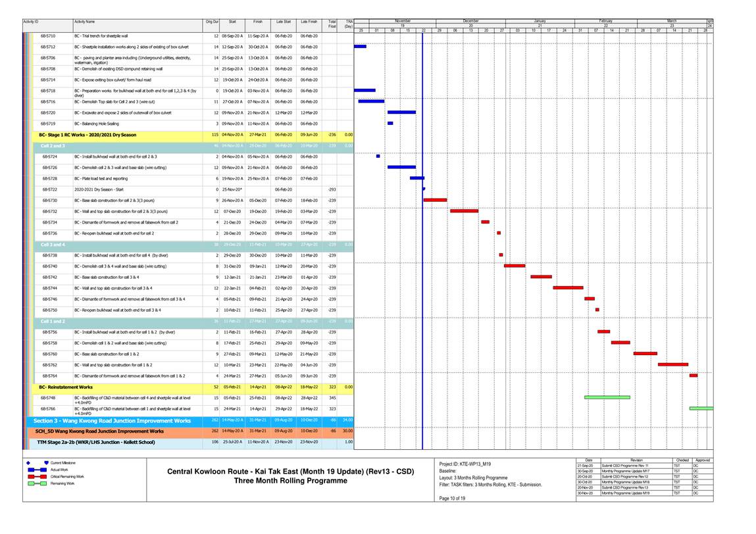Click the December month in timescale header

pyautogui.click(x=470, y=21)
